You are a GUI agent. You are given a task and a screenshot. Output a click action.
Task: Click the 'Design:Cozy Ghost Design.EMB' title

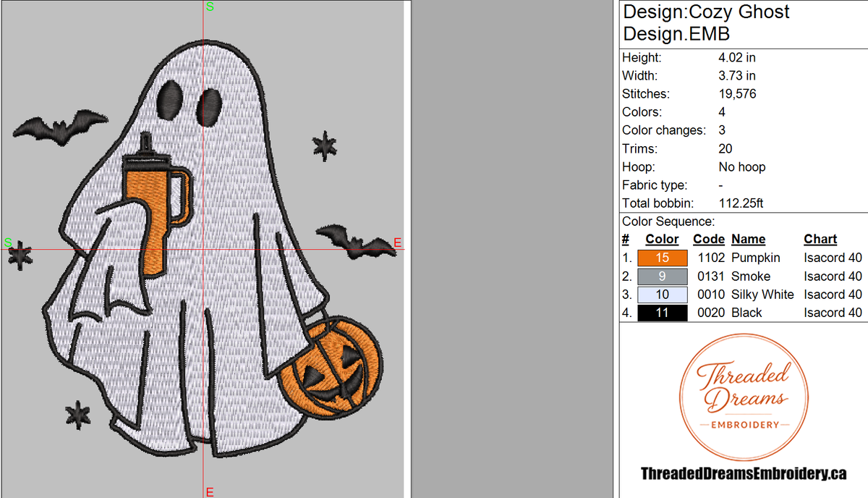[x=706, y=22]
